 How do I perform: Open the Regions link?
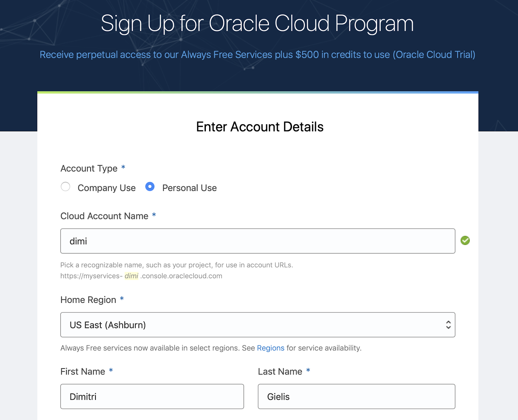(x=271, y=348)
